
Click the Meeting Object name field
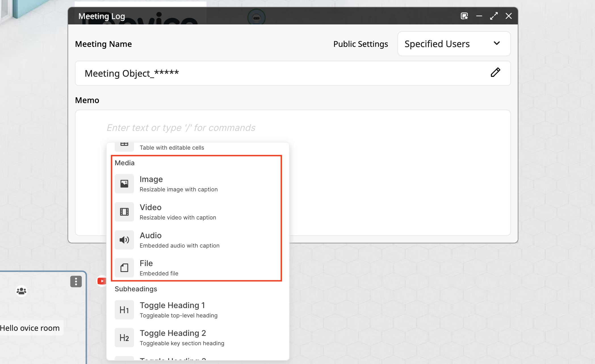293,73
